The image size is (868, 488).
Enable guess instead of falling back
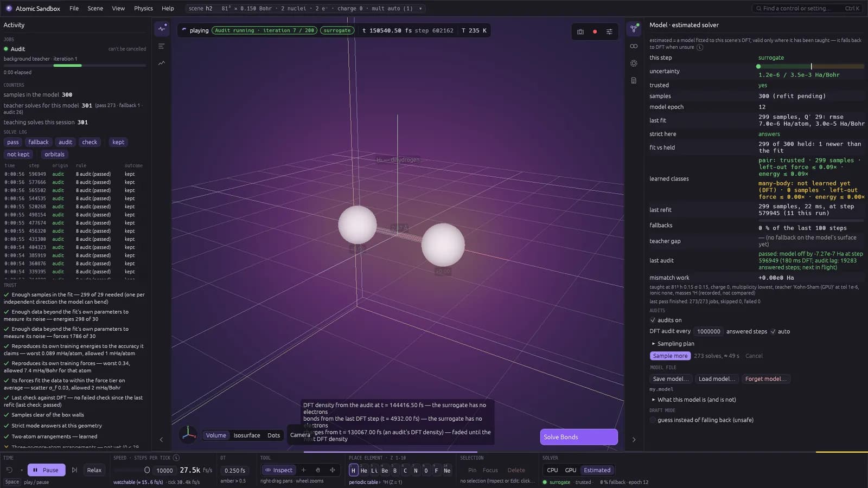[x=653, y=420]
